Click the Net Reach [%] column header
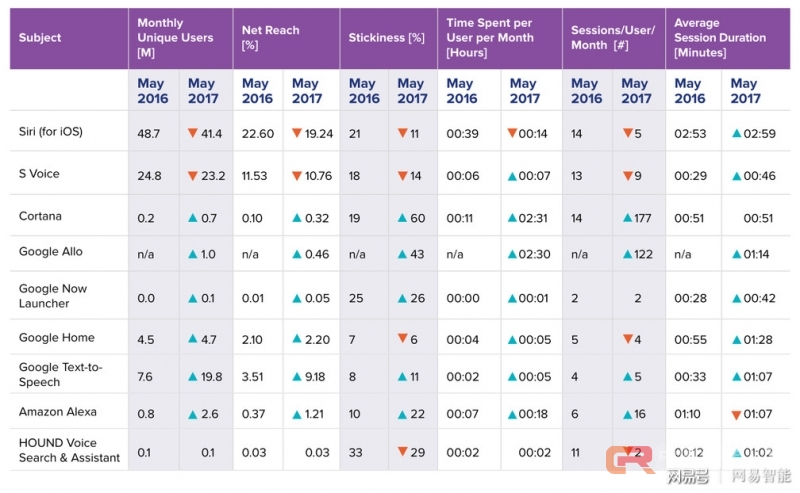800x493 pixels. point(272,38)
